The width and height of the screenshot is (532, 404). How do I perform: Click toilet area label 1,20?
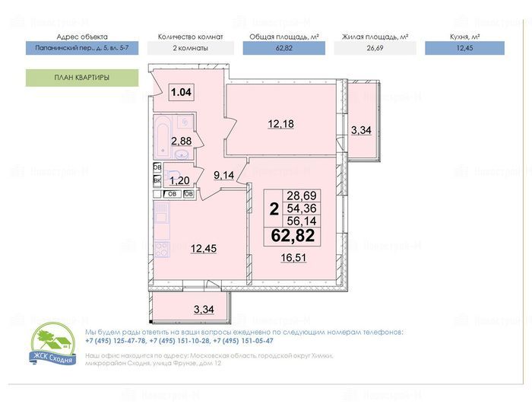pyautogui.click(x=179, y=181)
